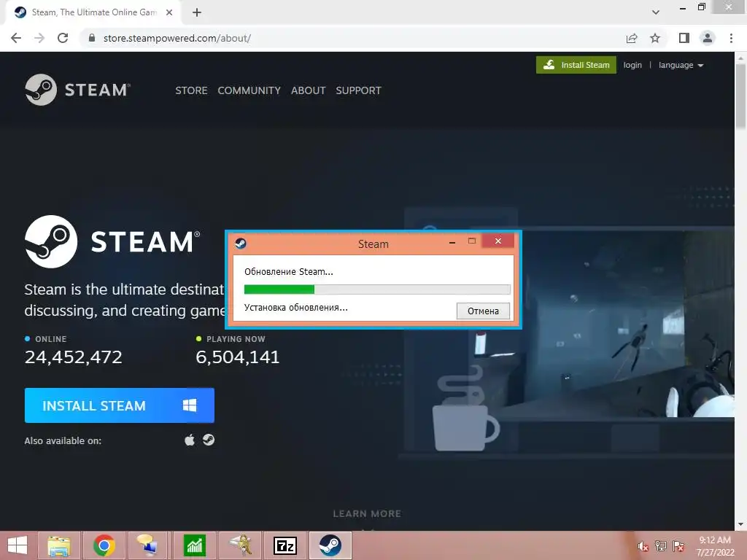Reload the Steam about page

coord(63,38)
